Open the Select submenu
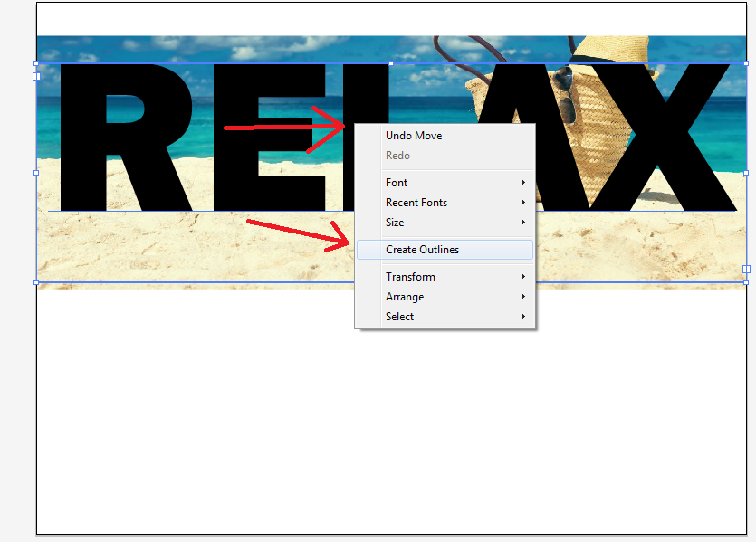Screen dimensions: 756x542 445,316
